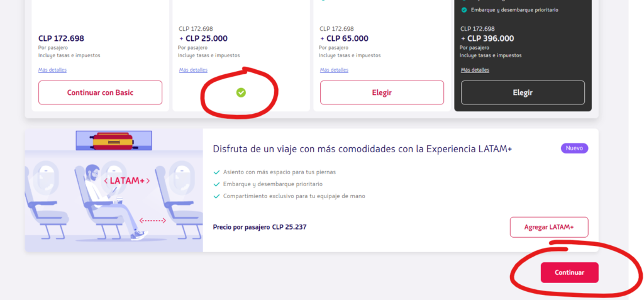Open Más detalles under the CLP 65.000 fare

pos(335,70)
